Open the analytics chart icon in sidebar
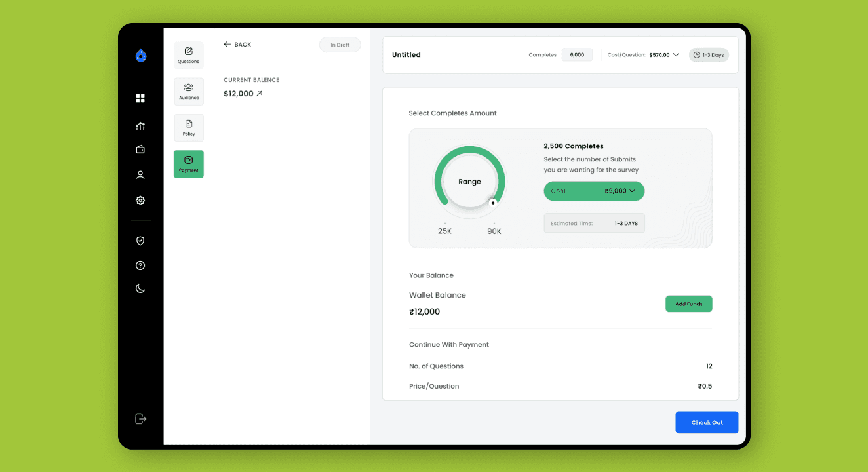Screen dimensions: 868x472 coord(140,126)
